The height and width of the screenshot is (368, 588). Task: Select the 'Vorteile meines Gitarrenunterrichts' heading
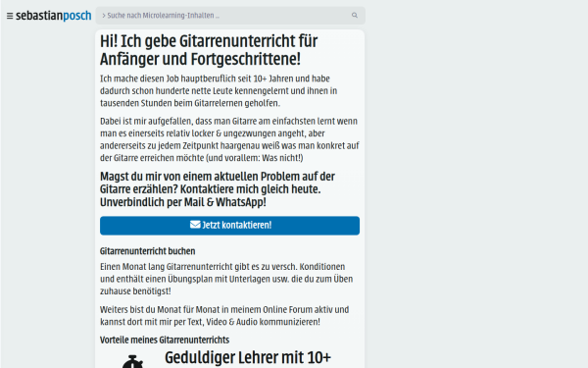165,340
